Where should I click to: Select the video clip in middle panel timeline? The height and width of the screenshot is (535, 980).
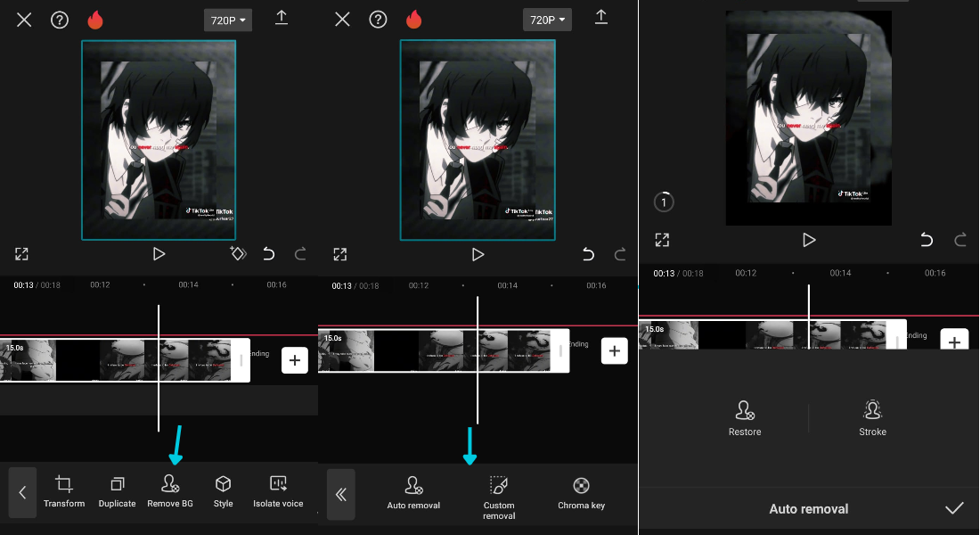444,351
